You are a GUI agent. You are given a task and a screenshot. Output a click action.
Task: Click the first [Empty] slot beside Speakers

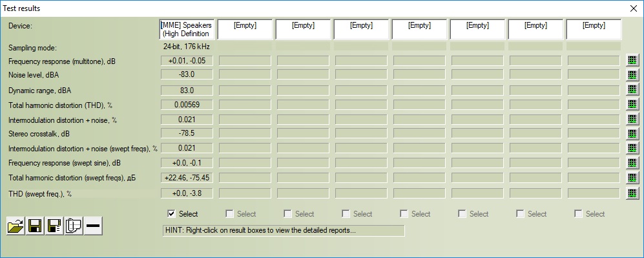(245, 29)
